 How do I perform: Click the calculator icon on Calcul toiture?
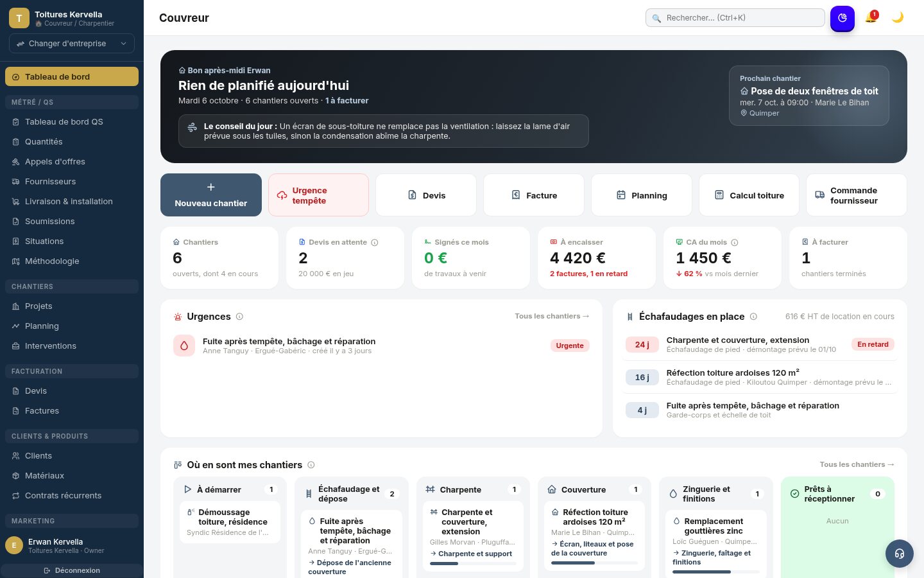[x=719, y=195]
